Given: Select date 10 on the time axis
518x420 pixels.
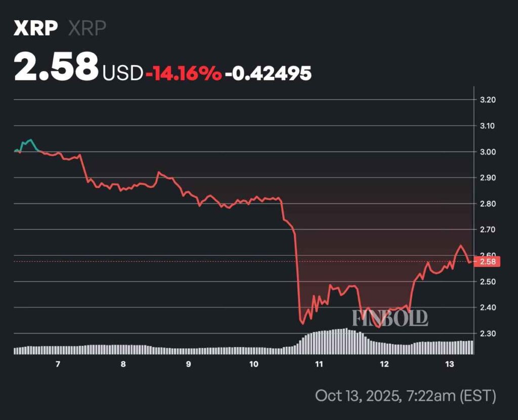Looking at the screenshot, I should 253,364.
